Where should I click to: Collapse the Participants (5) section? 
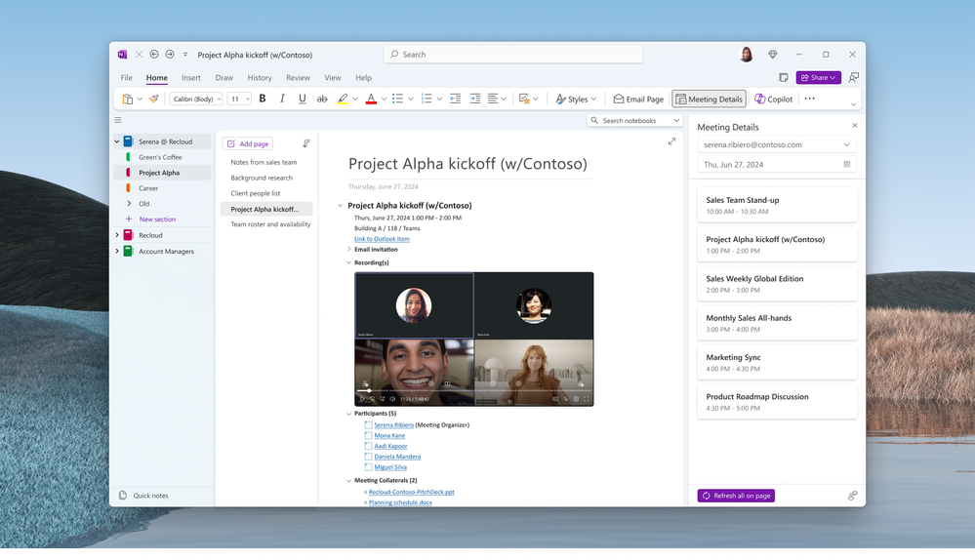pos(348,414)
